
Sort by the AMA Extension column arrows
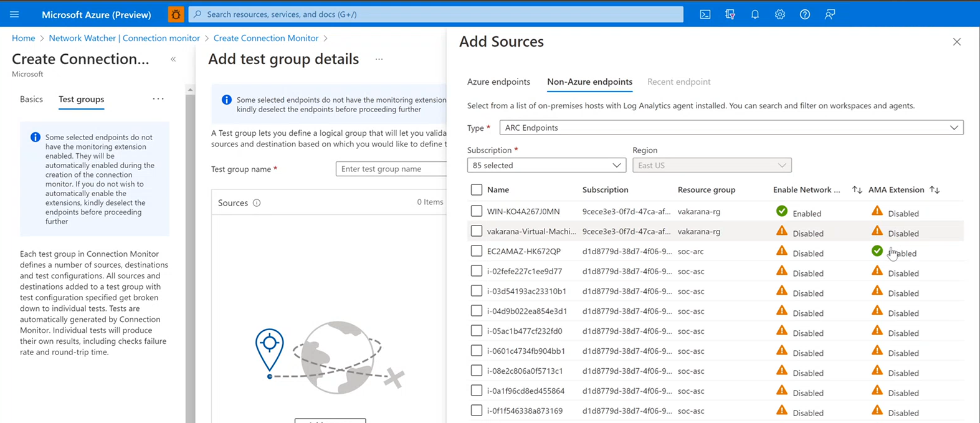point(934,190)
